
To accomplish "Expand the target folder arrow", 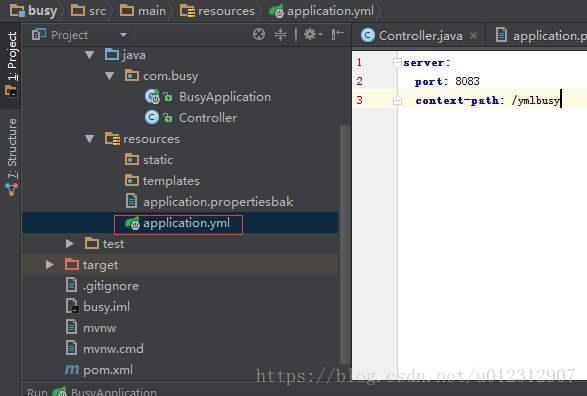I will [49, 265].
